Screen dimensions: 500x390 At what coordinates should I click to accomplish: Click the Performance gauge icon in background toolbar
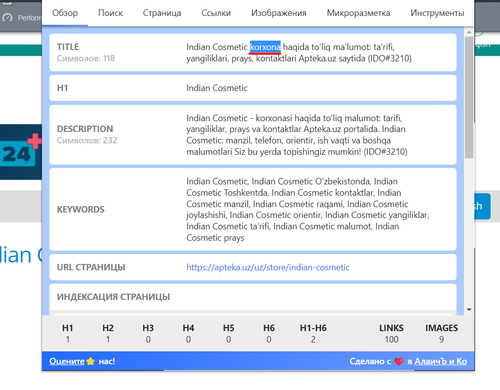(x=7, y=18)
